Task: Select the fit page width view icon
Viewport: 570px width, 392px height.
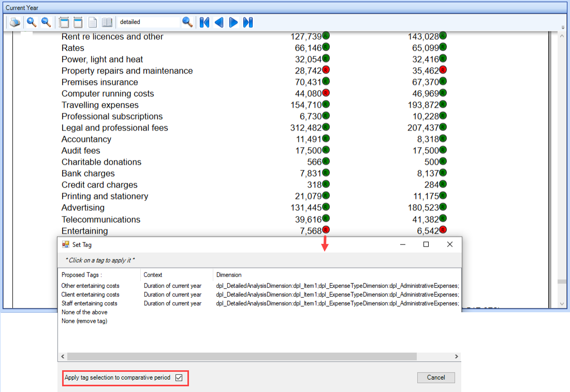Action: click(x=78, y=22)
